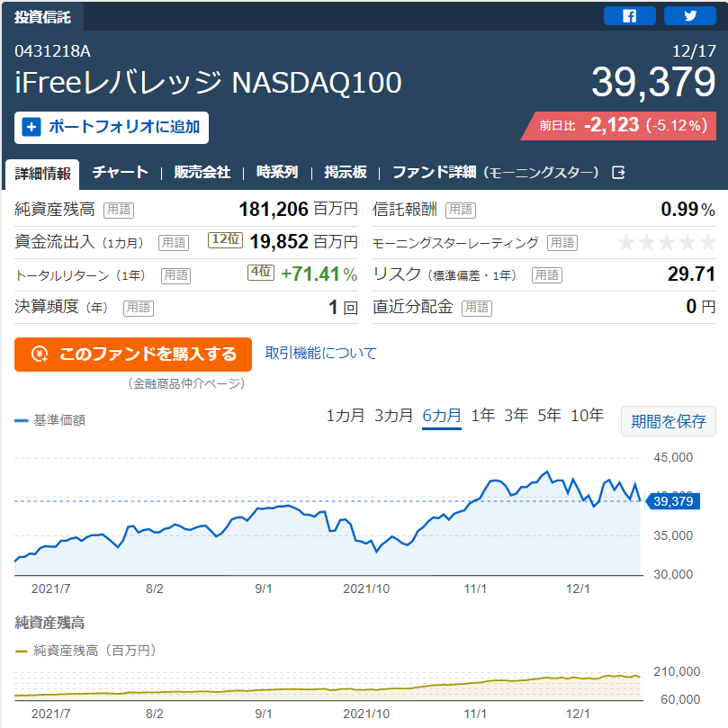This screenshot has width=728, height=728.
Task: Click 181,206 百万円 net assets value
Action: coord(298,210)
